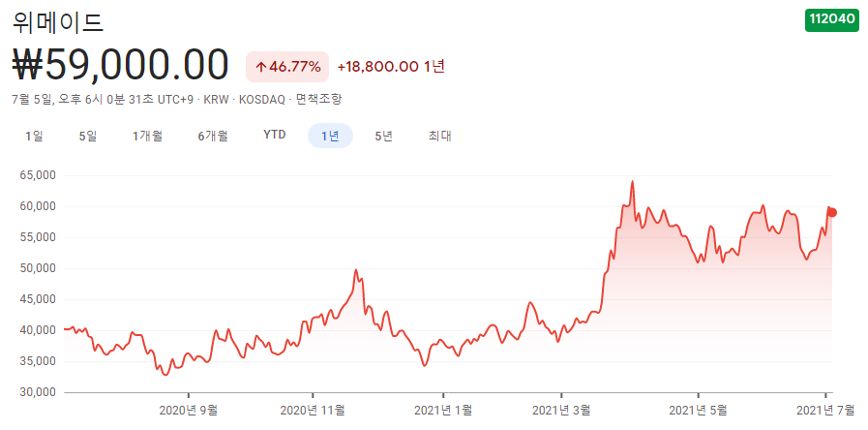This screenshot has width=868, height=430.
Task: Click the red endpoint dot on the chart
Action: coord(832,212)
